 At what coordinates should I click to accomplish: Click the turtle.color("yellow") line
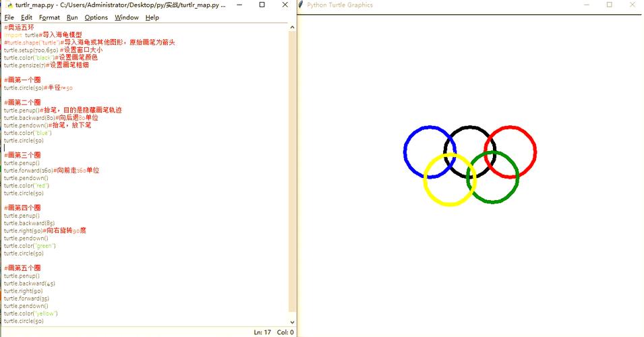tap(31, 313)
